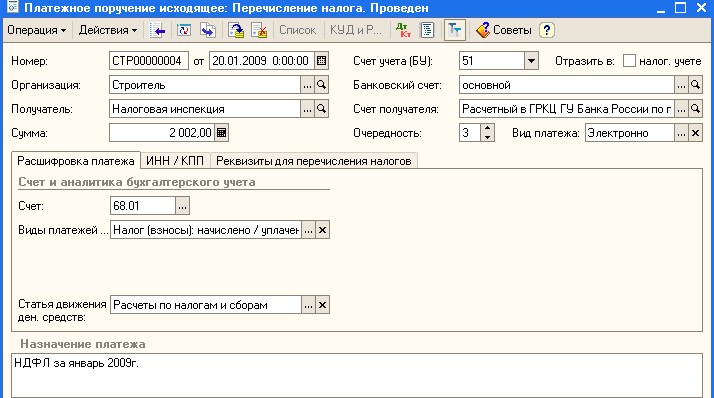Viewport: 714px width, 398px height.
Task: Enable the налог. учете checkbox
Action: point(629,61)
